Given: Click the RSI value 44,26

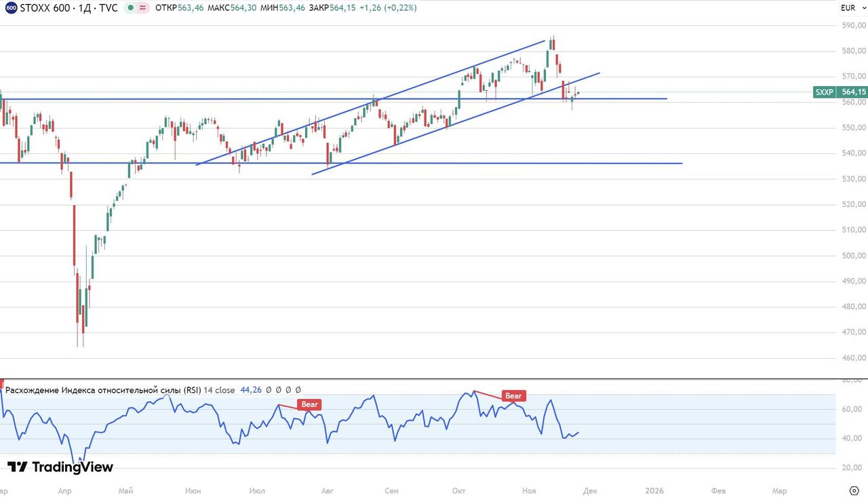Looking at the screenshot, I should 251,390.
